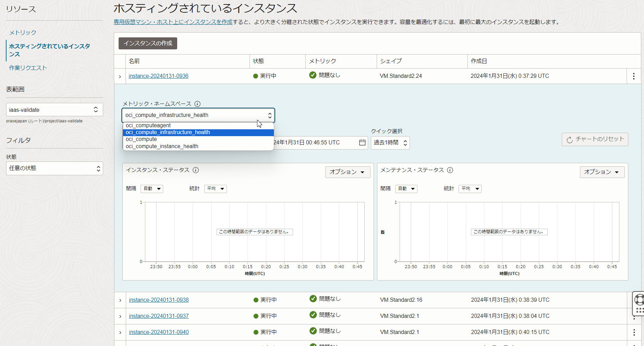Open the quick select time range dropdown
Viewport: 644px width, 346px height.
pyautogui.click(x=390, y=143)
